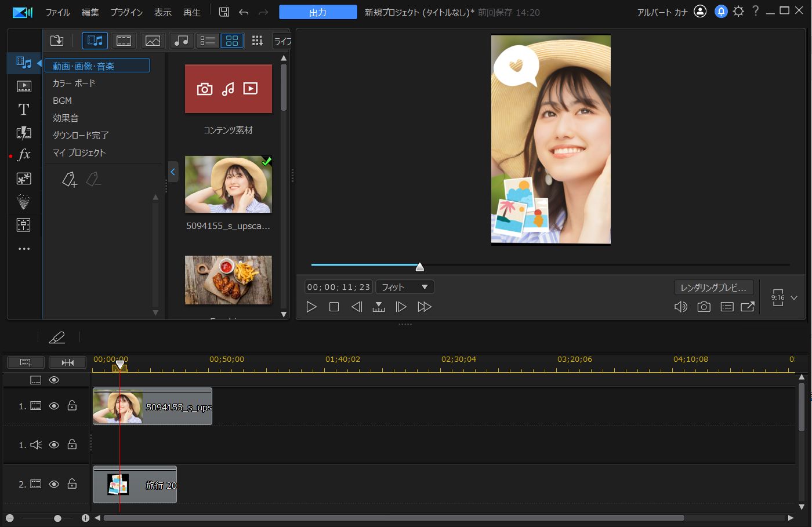812x527 pixels.
Task: Open the ファイル menu
Action: coord(57,12)
